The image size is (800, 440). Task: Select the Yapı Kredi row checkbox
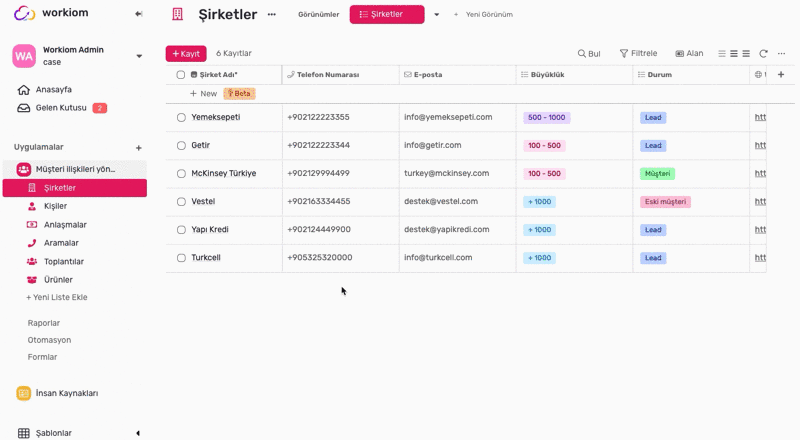point(181,230)
